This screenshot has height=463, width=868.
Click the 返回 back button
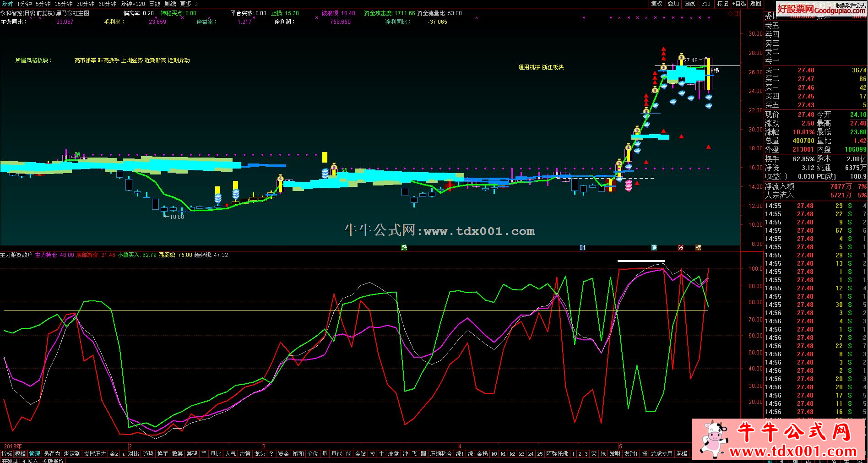tap(756, 4)
